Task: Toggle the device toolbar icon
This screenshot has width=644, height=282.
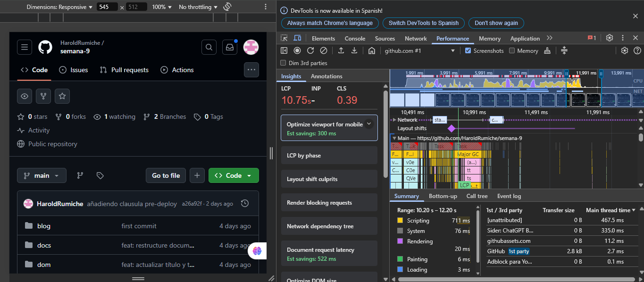Action: click(298, 38)
